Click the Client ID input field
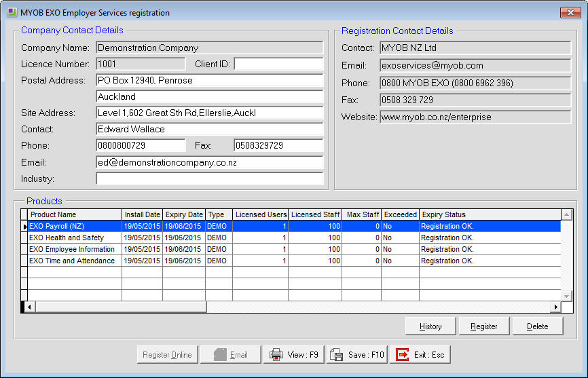This screenshot has width=588, height=378. click(x=278, y=64)
